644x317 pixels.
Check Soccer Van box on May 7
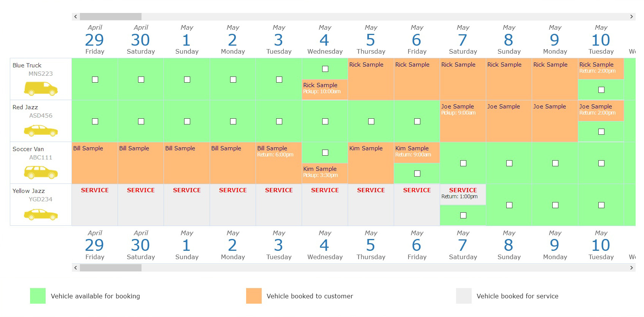pyautogui.click(x=463, y=163)
